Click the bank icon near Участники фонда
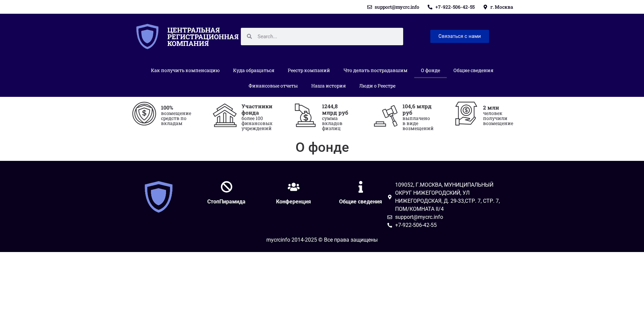 coord(225,115)
